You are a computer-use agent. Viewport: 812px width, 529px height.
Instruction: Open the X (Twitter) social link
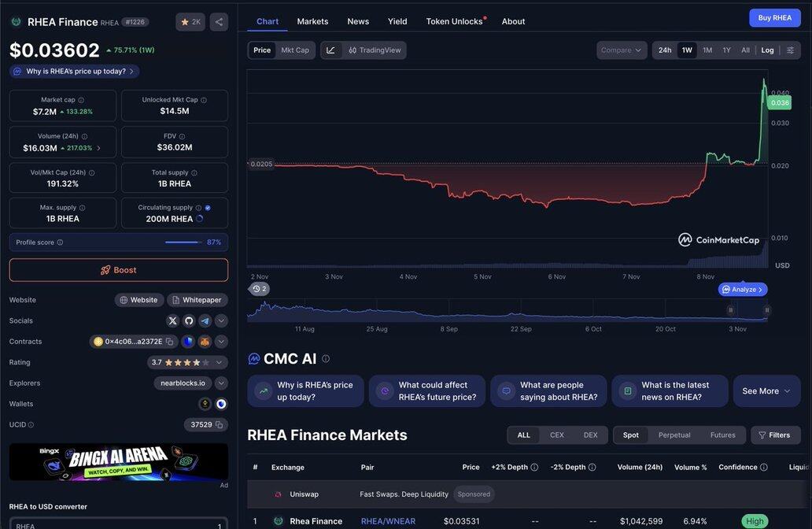[173, 320]
